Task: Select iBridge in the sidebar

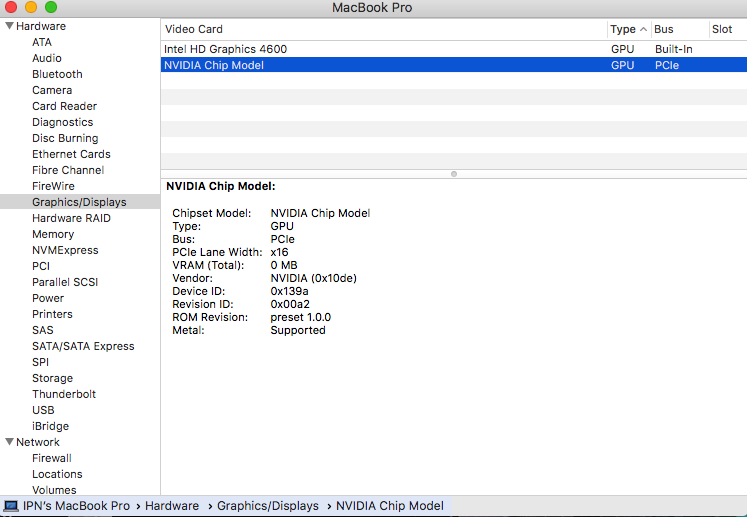Action: click(x=50, y=426)
